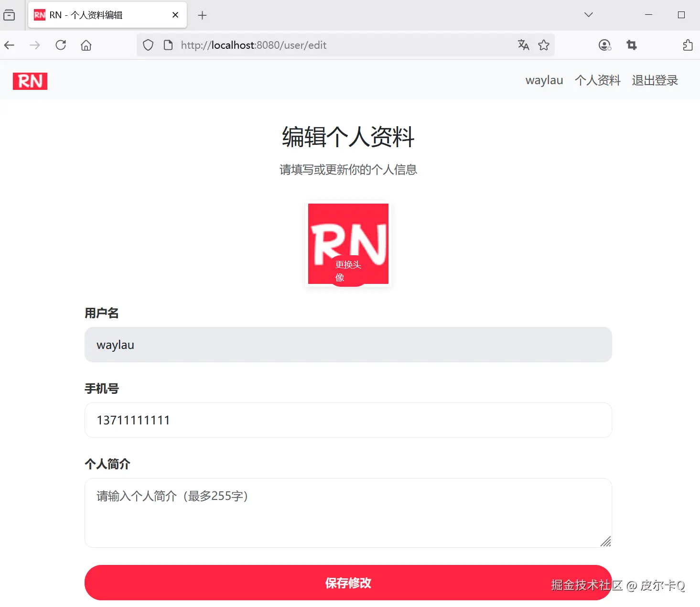Click 退出登录 to log out
The image size is (700, 607).
[655, 80]
